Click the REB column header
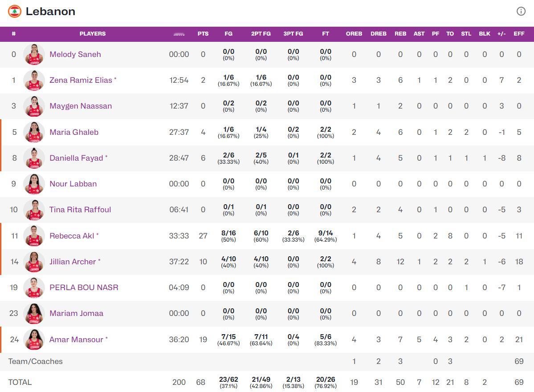The image size is (534, 392). (x=400, y=34)
